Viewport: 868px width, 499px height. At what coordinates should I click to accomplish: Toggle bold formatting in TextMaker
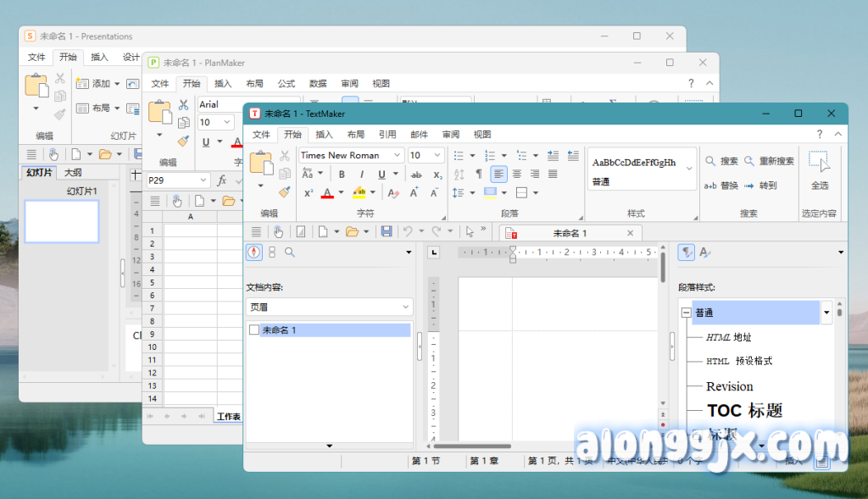point(341,175)
